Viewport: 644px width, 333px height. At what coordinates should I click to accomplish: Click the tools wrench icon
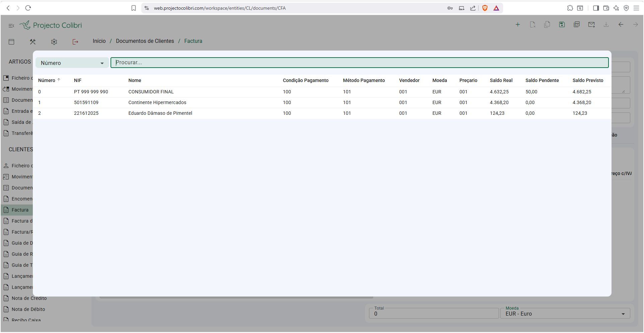click(32, 42)
